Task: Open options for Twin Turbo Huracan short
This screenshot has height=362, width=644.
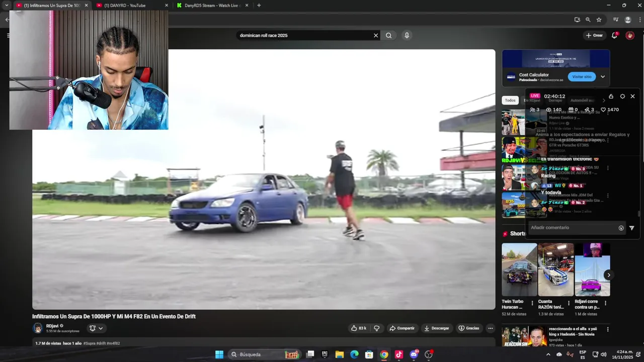Action: [532, 303]
